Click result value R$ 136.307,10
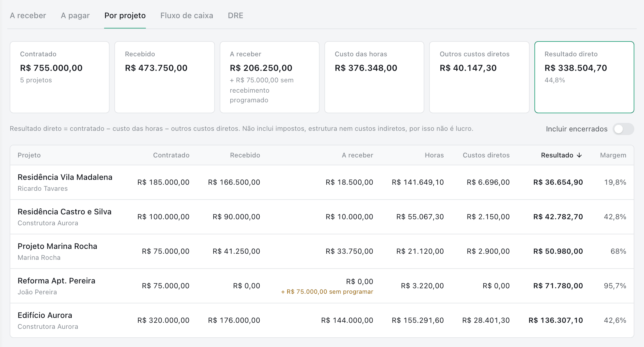644x347 pixels. (556, 320)
